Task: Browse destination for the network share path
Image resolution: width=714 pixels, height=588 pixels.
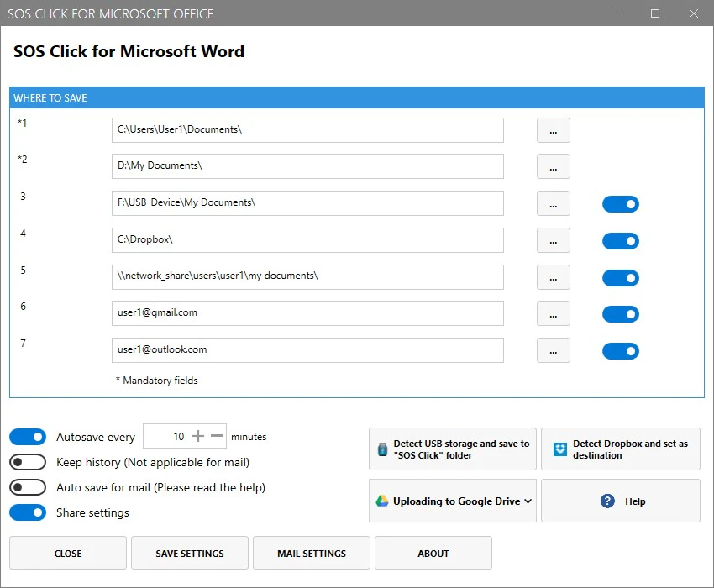Action: click(553, 277)
